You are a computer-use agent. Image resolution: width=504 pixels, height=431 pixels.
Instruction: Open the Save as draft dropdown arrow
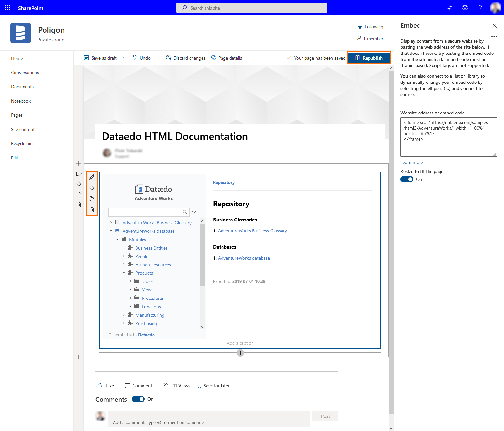pos(124,58)
